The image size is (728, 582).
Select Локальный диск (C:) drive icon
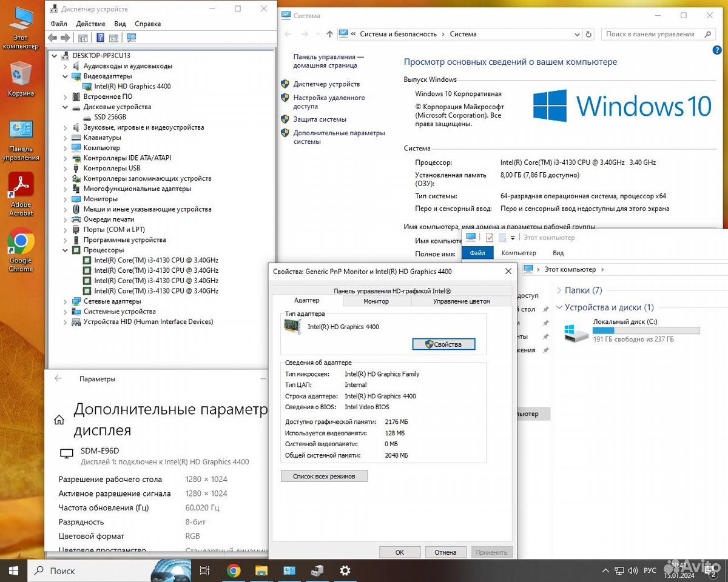576,332
